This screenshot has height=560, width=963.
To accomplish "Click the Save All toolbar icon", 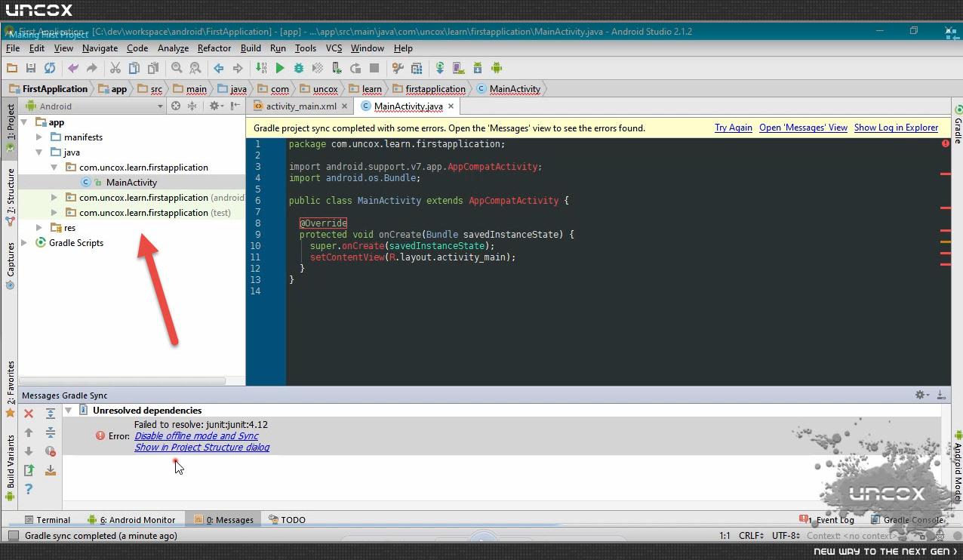I will pos(31,68).
